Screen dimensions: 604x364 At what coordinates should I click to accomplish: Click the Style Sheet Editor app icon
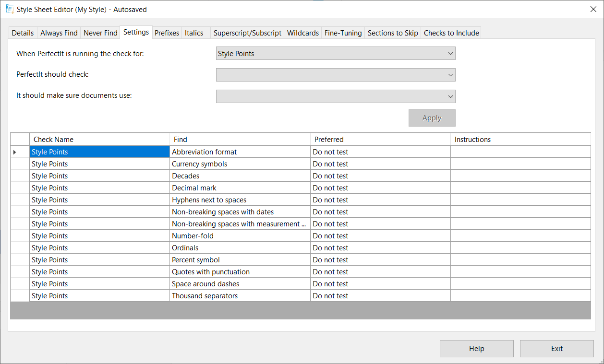click(x=10, y=9)
